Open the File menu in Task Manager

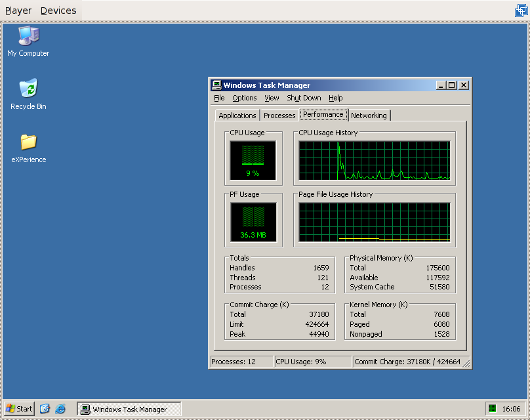pyautogui.click(x=219, y=98)
